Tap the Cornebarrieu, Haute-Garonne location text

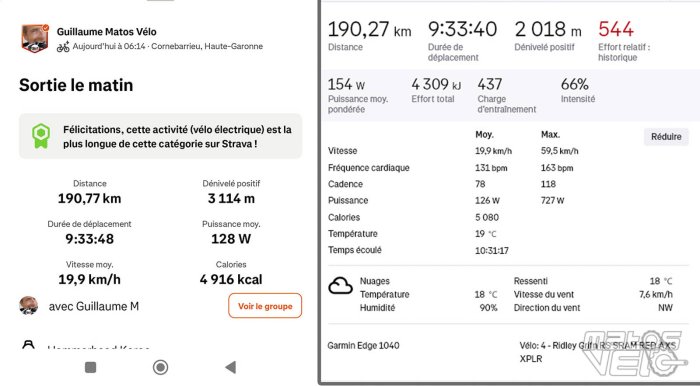pyautogui.click(x=207, y=46)
